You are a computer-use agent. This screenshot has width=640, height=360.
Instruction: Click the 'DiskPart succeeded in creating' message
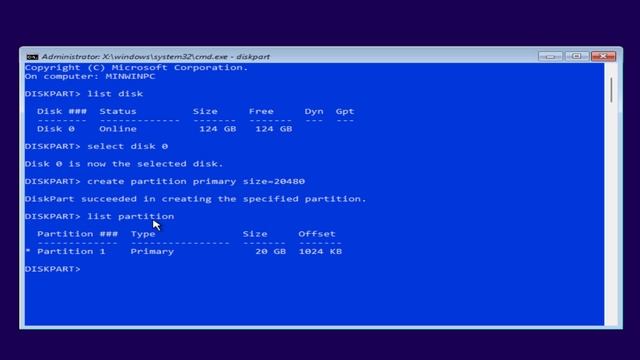click(196, 199)
